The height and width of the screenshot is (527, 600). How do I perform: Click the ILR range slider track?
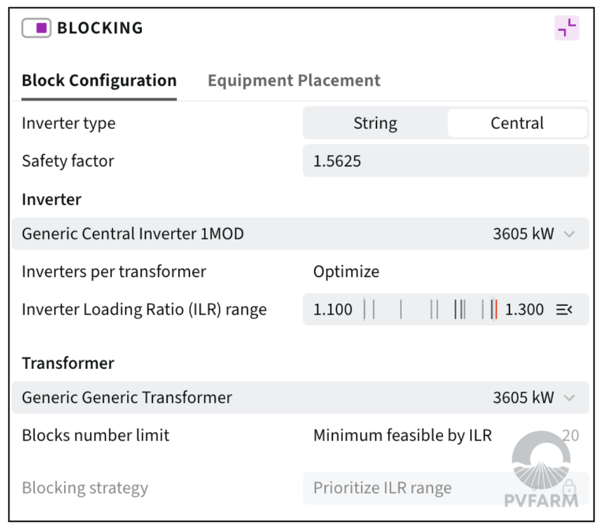point(428,309)
